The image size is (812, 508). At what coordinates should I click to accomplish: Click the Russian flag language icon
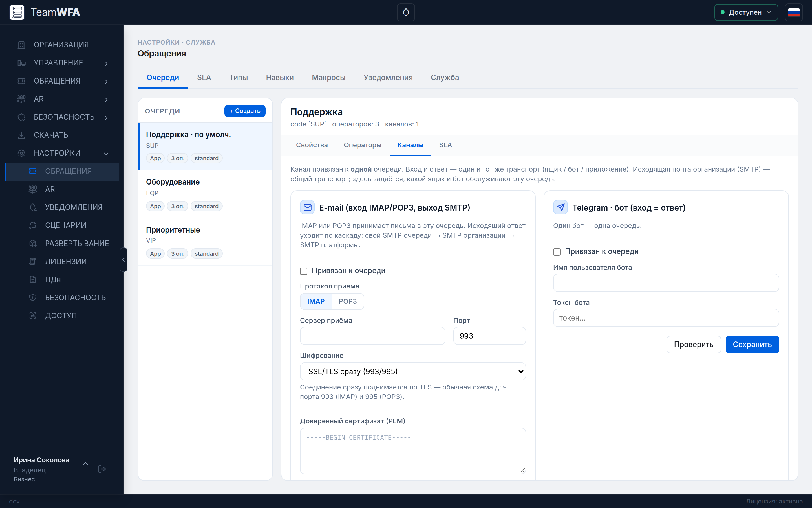(x=794, y=12)
